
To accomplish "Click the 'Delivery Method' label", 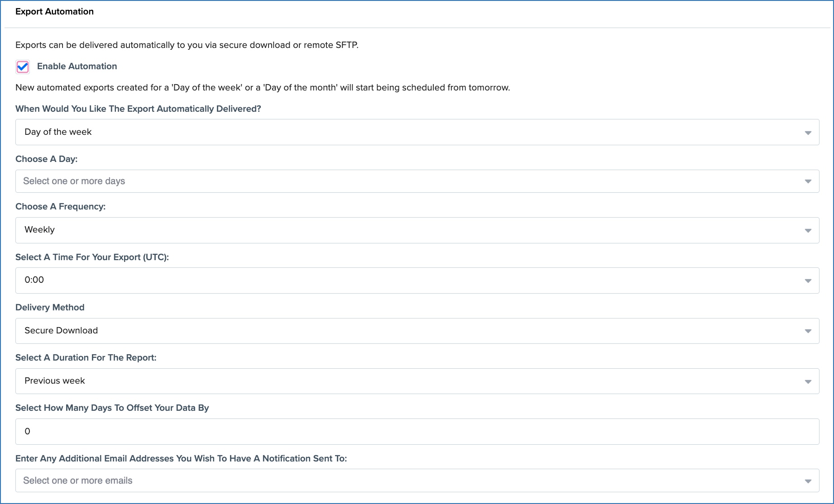I will click(50, 308).
